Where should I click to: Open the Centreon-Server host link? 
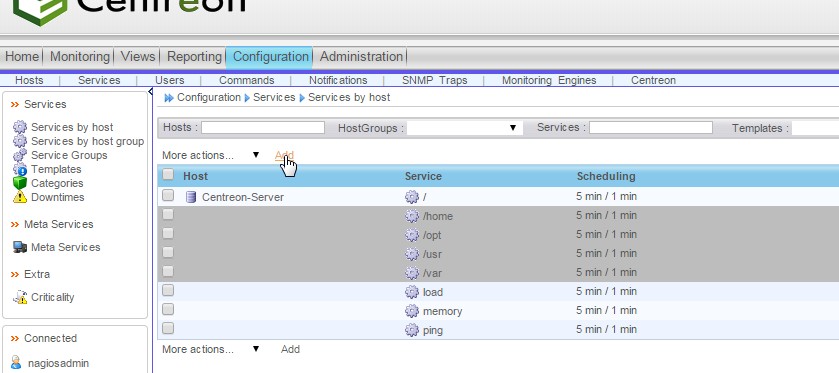click(243, 197)
